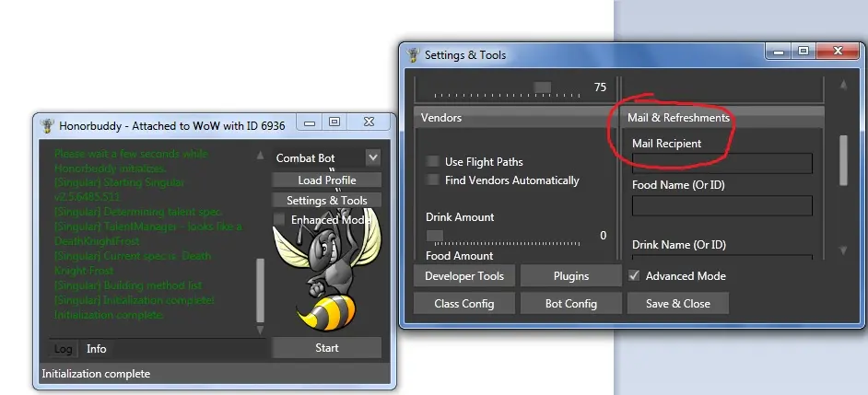
Task: Click Save & Close button
Action: 677,303
